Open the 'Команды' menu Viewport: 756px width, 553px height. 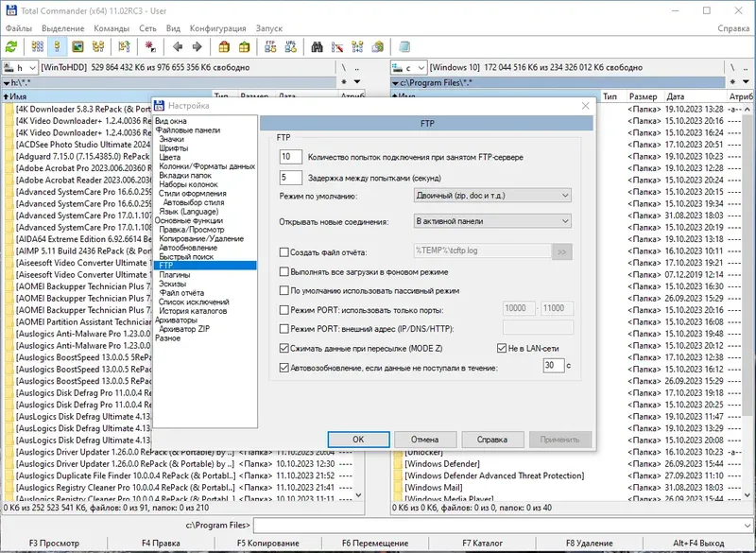(x=112, y=28)
